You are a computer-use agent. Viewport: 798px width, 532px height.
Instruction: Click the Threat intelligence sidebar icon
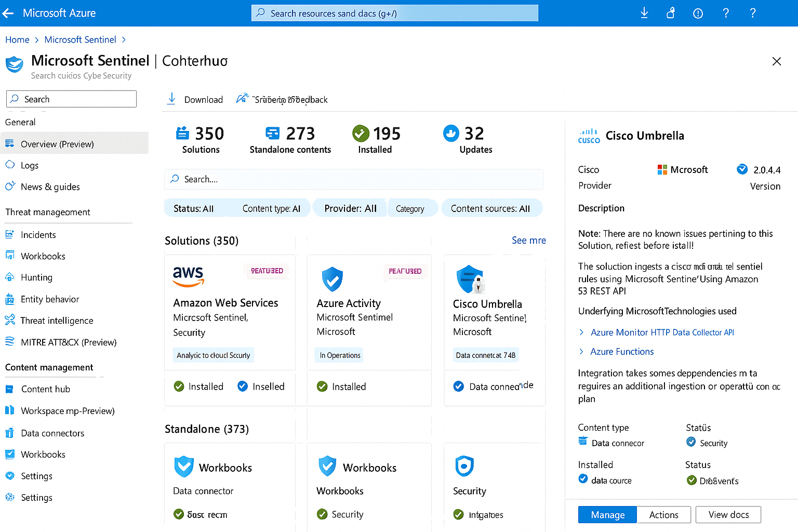(x=10, y=320)
